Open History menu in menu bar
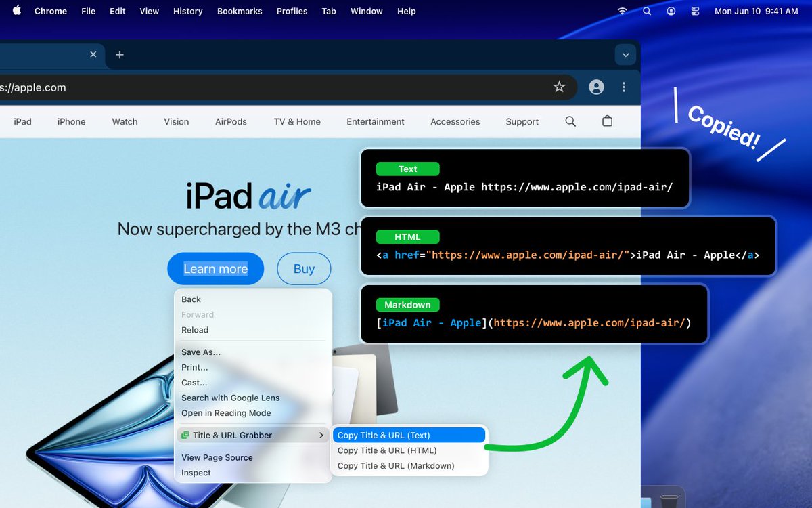 [x=188, y=11]
